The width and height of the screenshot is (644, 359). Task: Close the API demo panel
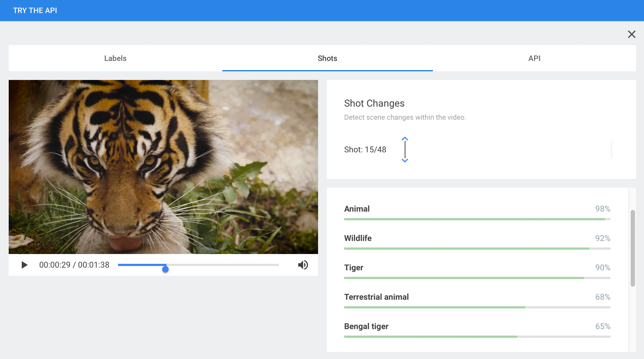[x=632, y=34]
